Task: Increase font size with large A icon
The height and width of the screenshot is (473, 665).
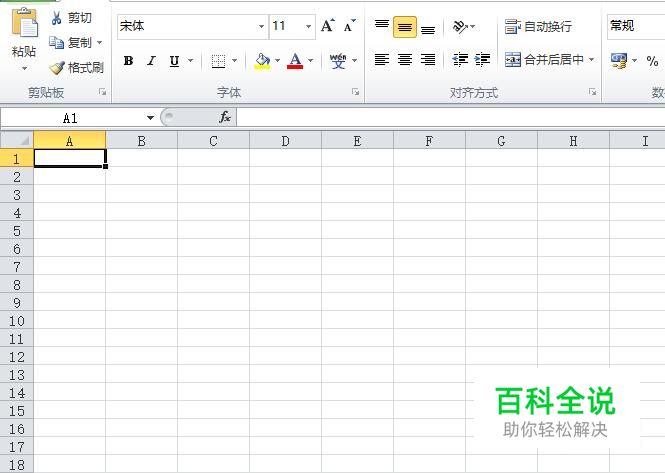Action: point(327,26)
